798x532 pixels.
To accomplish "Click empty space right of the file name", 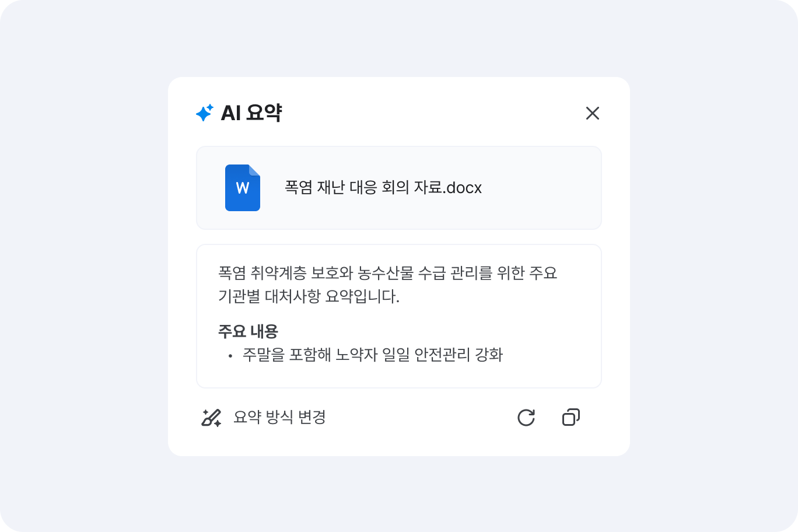I will tap(542, 188).
